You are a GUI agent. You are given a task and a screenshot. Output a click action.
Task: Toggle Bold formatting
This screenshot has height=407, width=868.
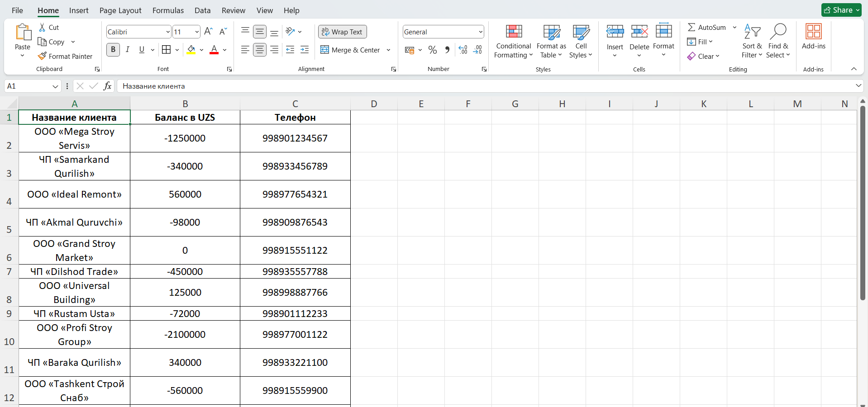(x=113, y=50)
